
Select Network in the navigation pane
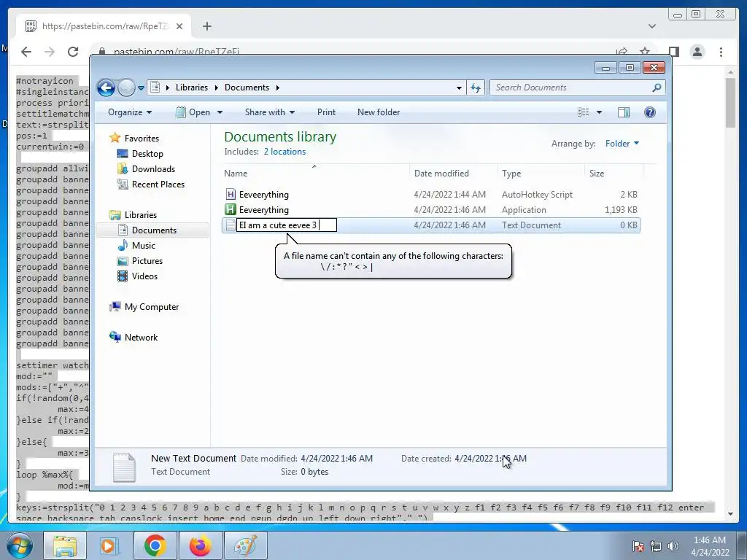coord(134,337)
